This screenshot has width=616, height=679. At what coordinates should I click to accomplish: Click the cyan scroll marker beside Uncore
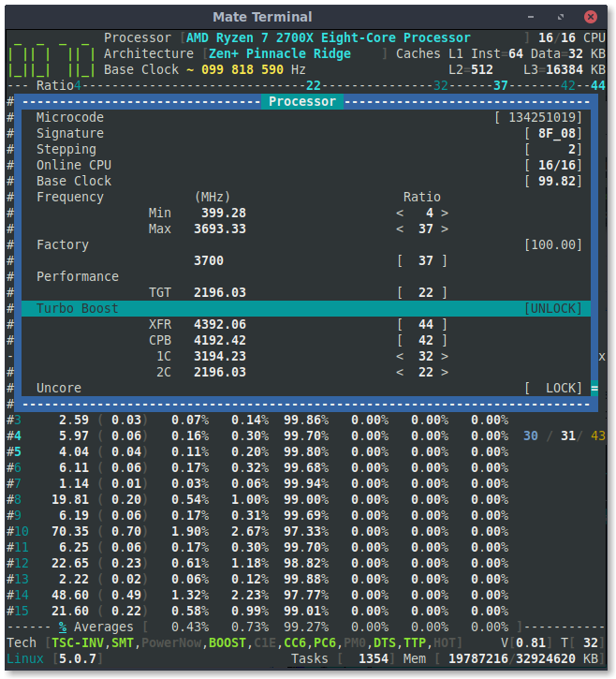coord(594,388)
